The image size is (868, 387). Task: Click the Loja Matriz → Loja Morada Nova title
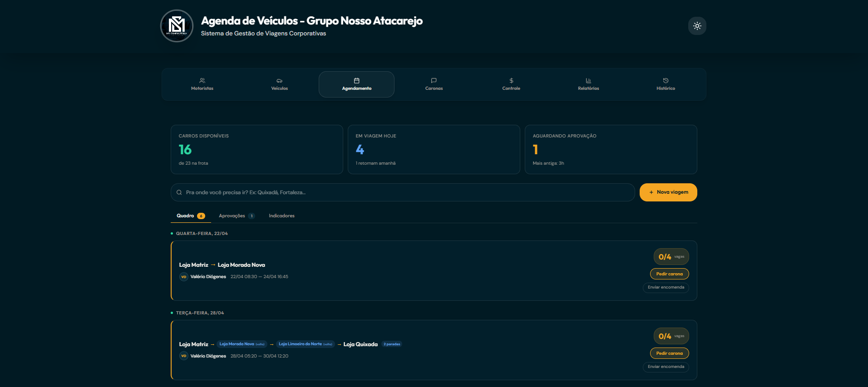click(x=222, y=265)
